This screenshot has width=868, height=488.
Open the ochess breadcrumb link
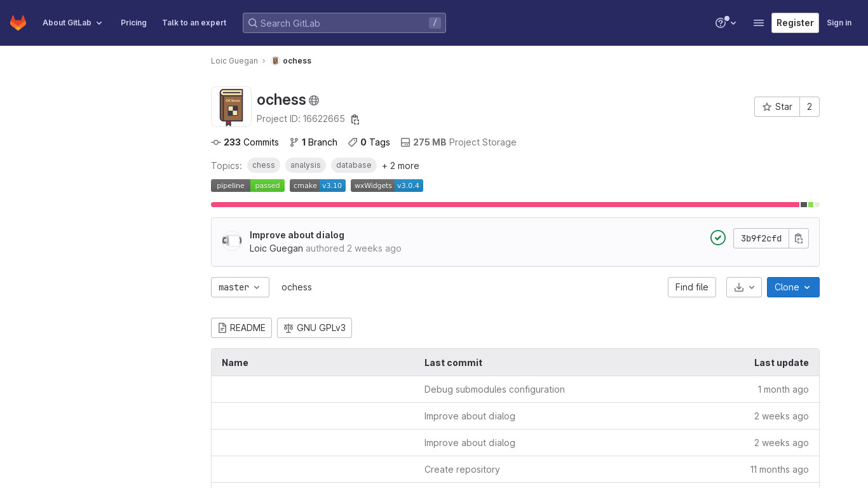(x=292, y=61)
